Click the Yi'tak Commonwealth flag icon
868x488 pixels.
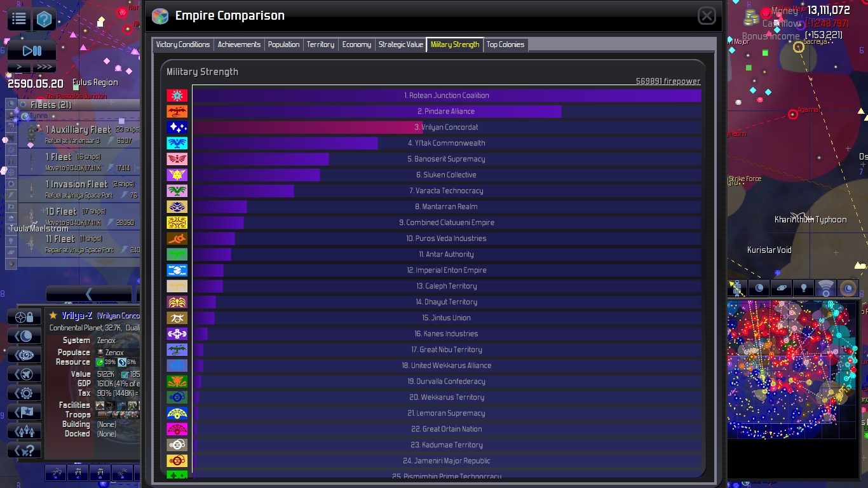pos(177,143)
